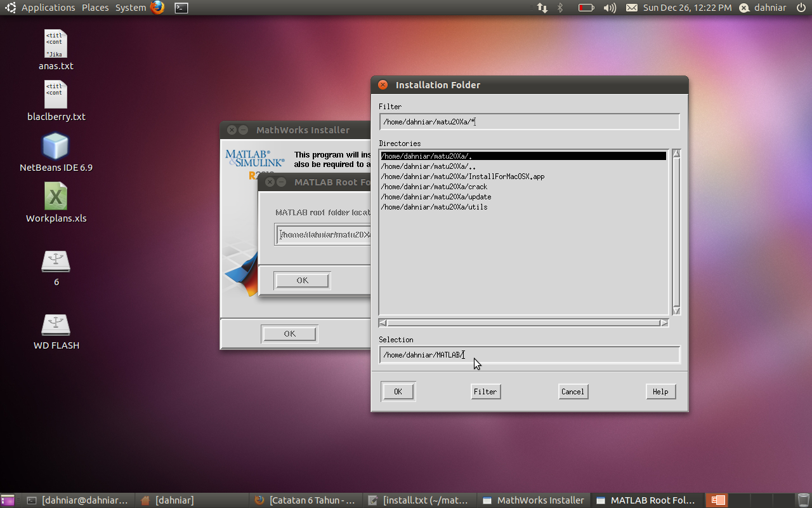
Task: Open the Places menu
Action: point(95,8)
